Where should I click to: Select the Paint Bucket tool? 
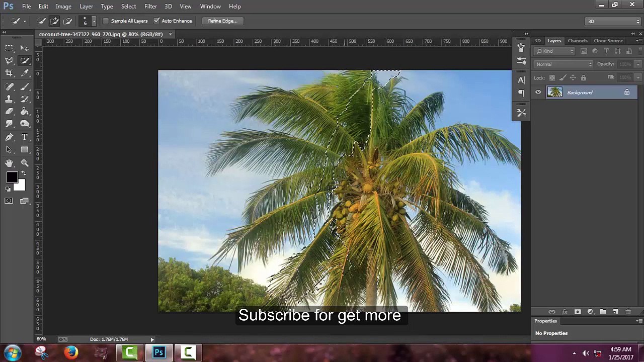click(24, 111)
